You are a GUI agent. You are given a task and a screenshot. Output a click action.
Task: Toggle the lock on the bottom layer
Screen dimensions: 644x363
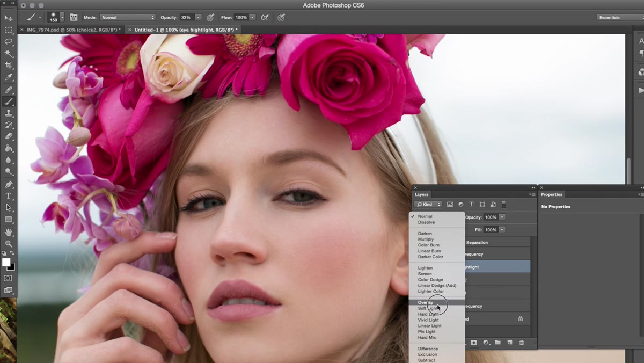(x=520, y=318)
